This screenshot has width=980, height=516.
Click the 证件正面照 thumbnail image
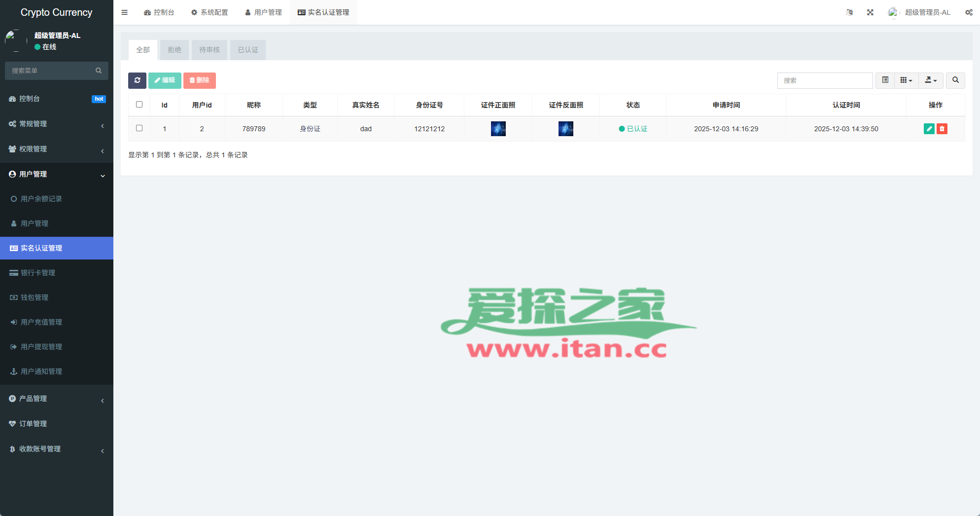[498, 128]
